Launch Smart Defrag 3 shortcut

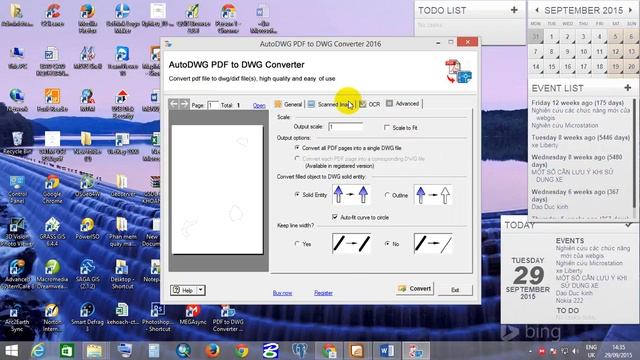coord(87,317)
